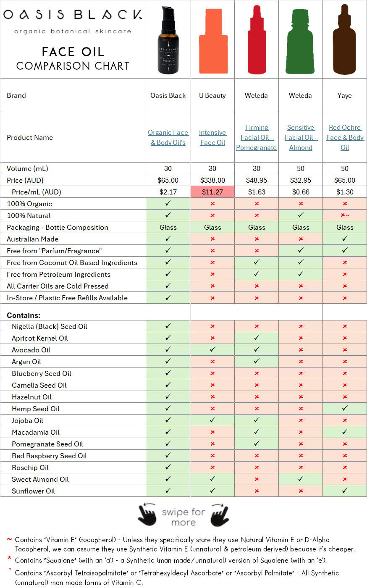Viewport: 367px width, 588px height.
Task: Toggle Oasis Black's 100% Organic checkmark
Action: click(168, 203)
